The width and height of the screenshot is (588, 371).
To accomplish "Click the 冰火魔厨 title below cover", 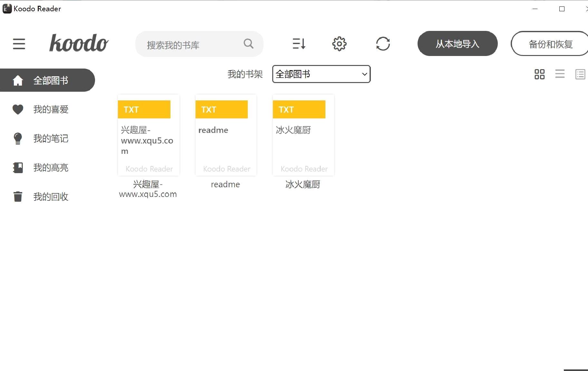I will pyautogui.click(x=303, y=184).
